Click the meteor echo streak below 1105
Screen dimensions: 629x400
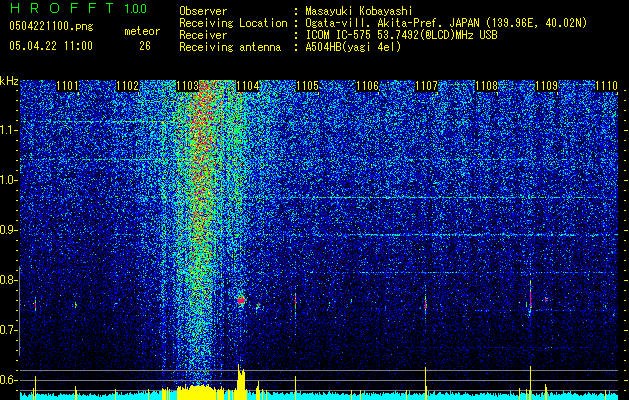(x=296, y=300)
